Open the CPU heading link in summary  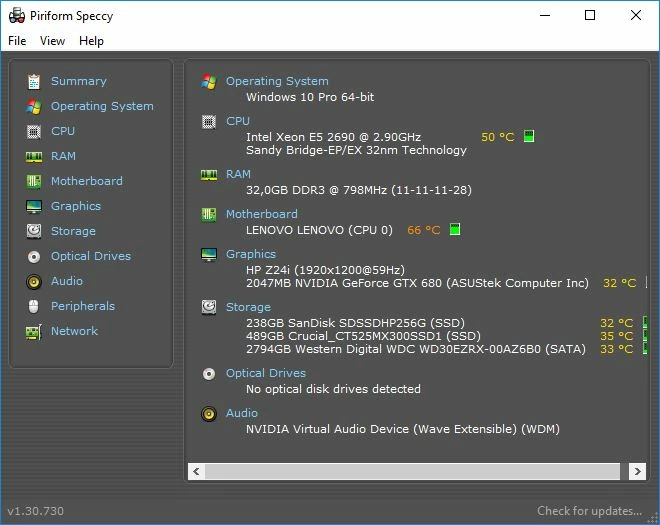tap(238, 121)
